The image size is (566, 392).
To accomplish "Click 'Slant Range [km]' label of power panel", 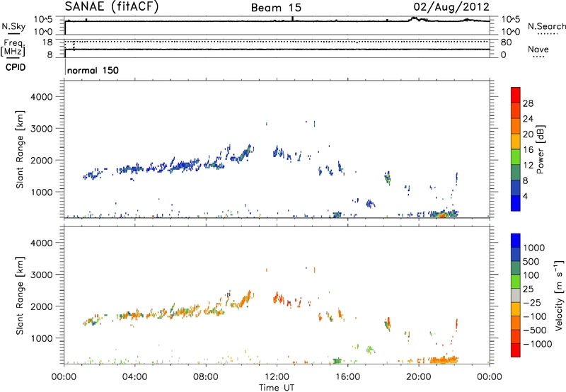I will click(x=20, y=149).
